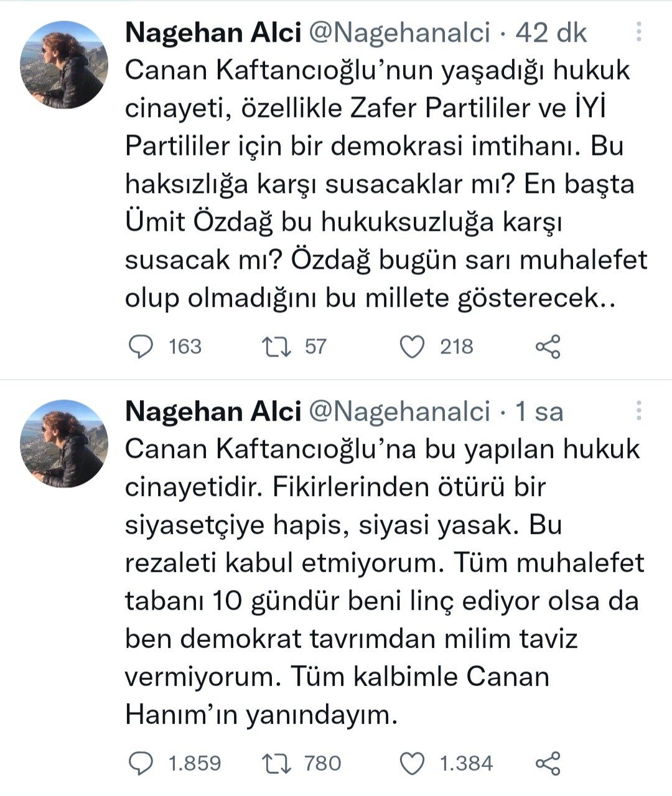Reply to the 1 sa tweet
Image resolution: width=672 pixels, height=796 pixels.
[x=141, y=763]
